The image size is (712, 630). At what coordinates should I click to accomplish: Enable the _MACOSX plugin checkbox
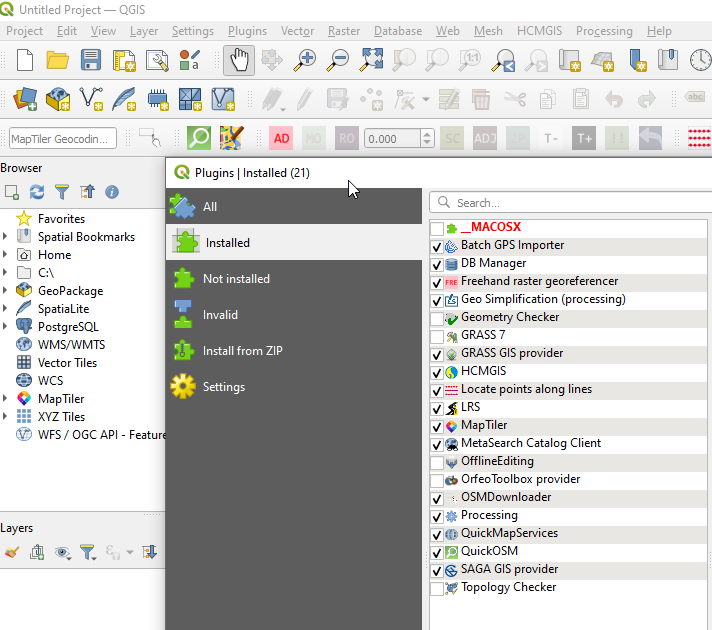(437, 228)
